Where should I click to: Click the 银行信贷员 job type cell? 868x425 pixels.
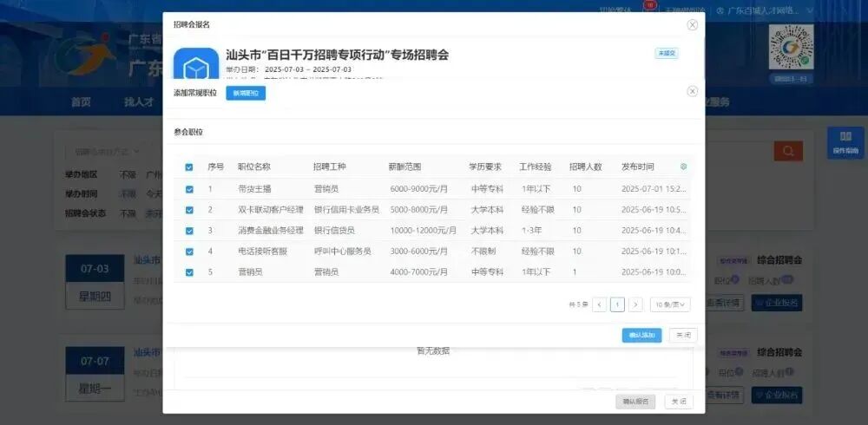(334, 231)
